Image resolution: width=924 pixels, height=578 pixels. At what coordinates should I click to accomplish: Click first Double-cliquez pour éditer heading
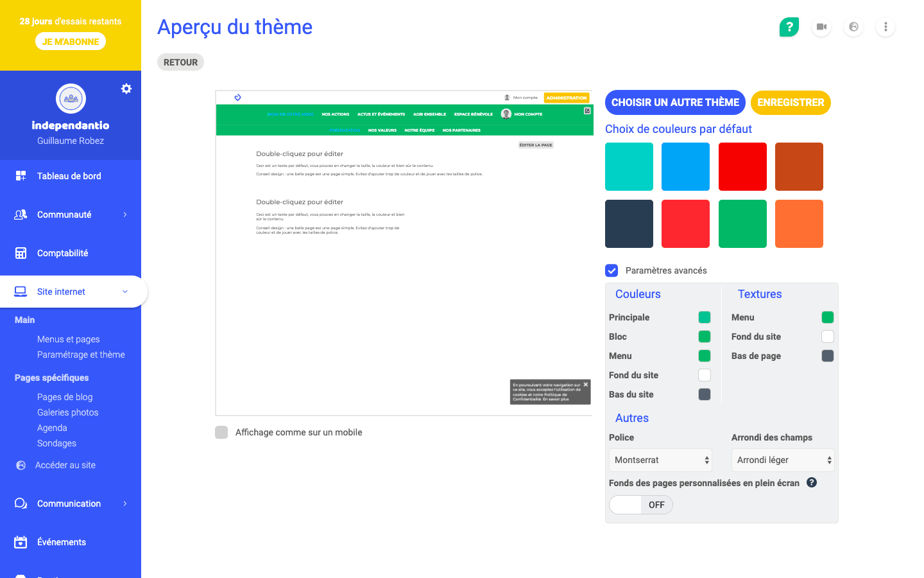click(300, 154)
